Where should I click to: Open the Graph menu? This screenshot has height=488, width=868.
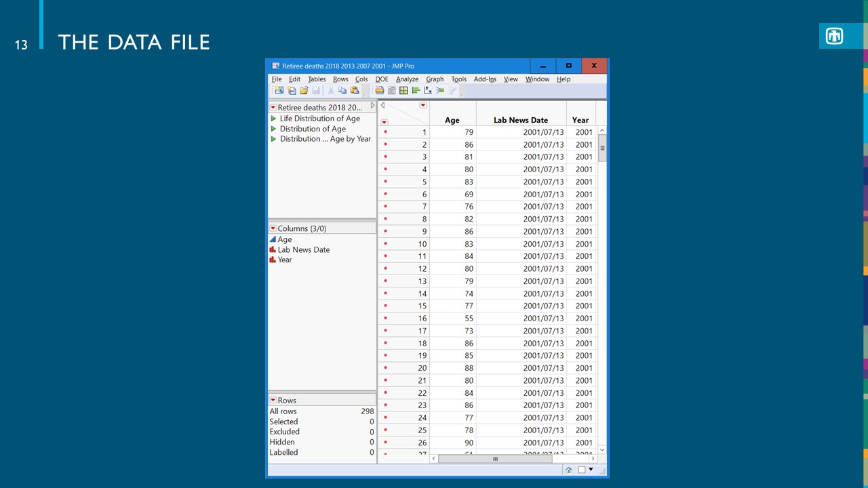tap(435, 79)
